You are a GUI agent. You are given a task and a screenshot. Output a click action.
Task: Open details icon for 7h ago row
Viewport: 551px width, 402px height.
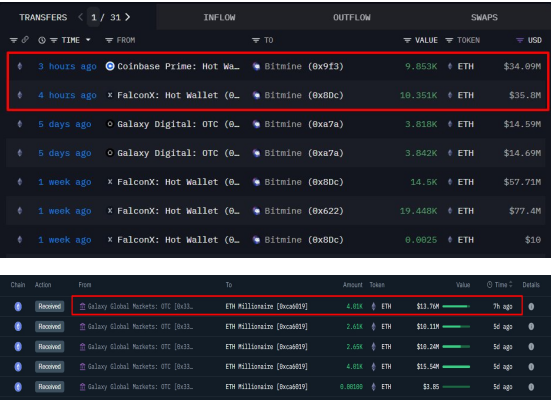[x=531, y=306]
